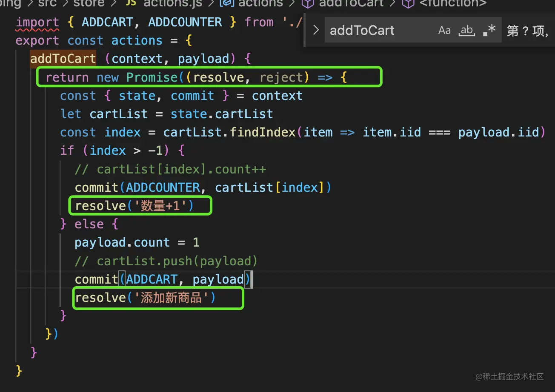Click the findIndex call in code

click(x=263, y=132)
